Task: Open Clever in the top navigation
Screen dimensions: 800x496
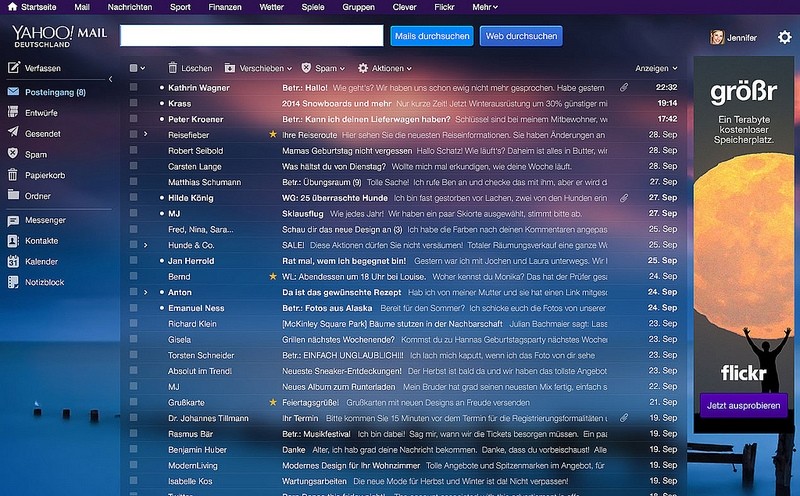Action: tap(404, 7)
